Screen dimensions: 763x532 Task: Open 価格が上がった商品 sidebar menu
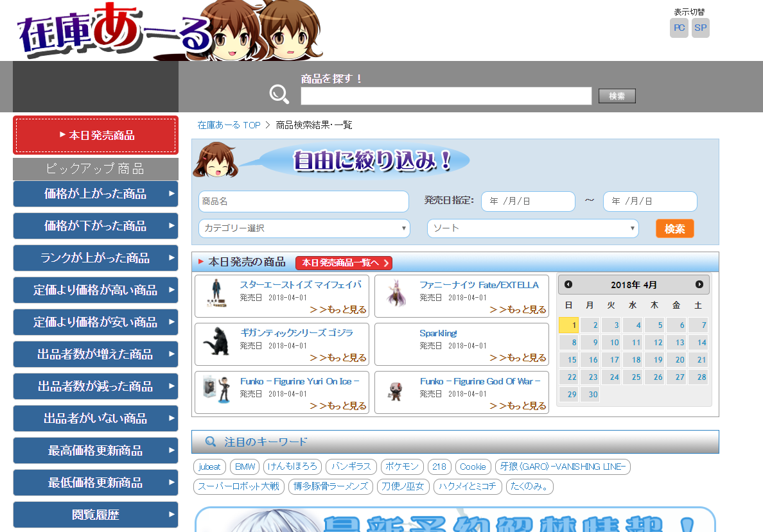(96, 194)
